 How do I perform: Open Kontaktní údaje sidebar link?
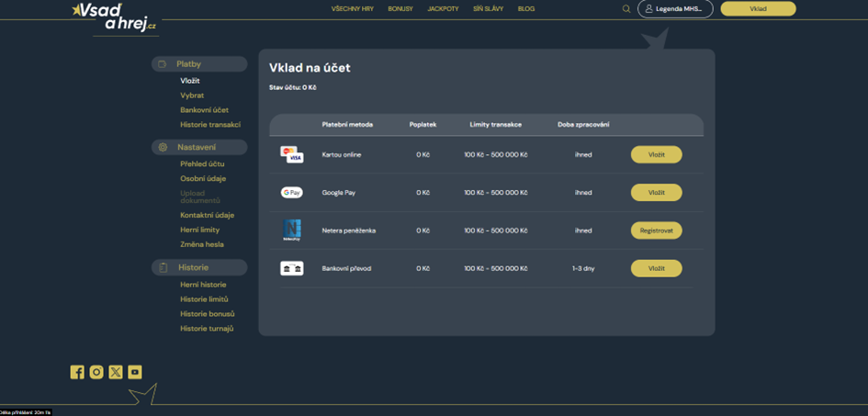click(207, 215)
